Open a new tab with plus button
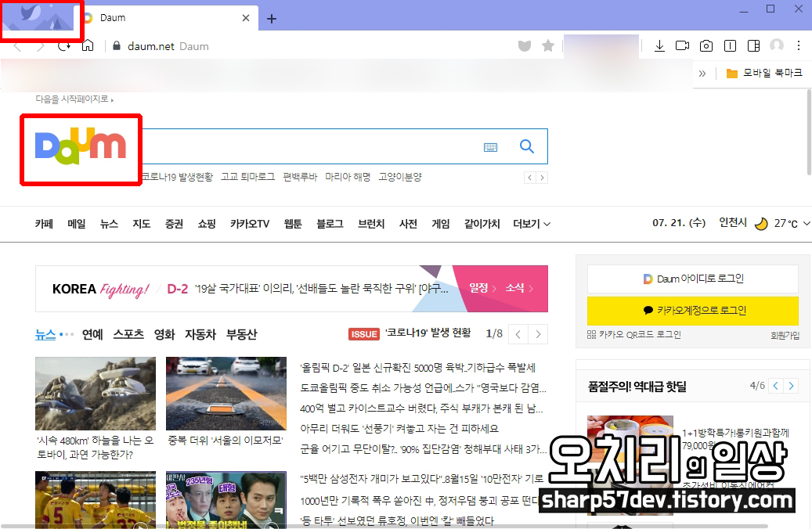The height and width of the screenshot is (529, 812). 272,19
